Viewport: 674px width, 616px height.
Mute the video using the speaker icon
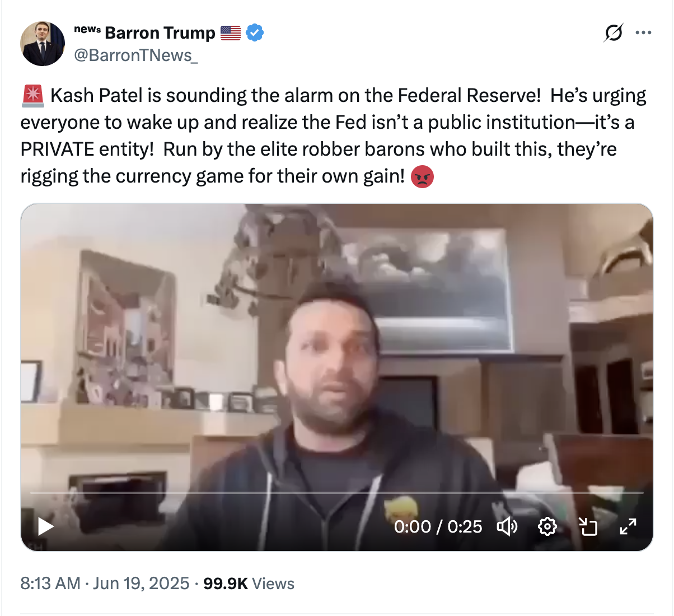click(x=507, y=526)
